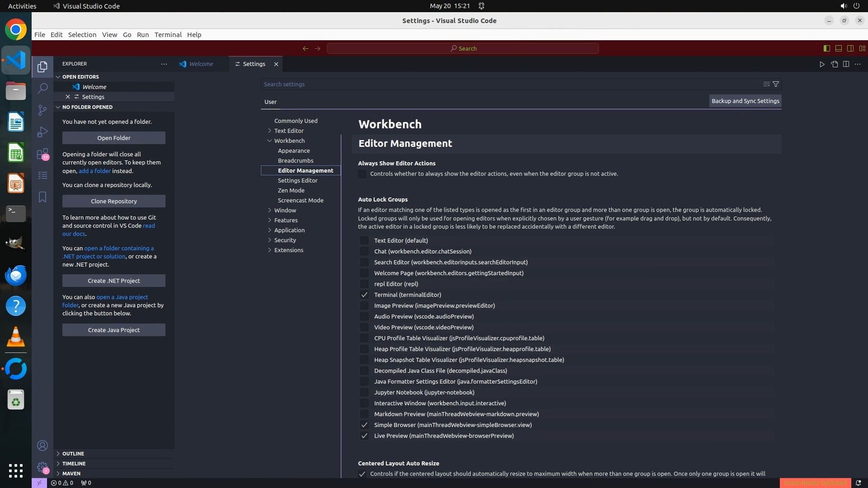The height and width of the screenshot is (488, 868).
Task: Switch to the Welcome tab
Action: [x=201, y=64]
